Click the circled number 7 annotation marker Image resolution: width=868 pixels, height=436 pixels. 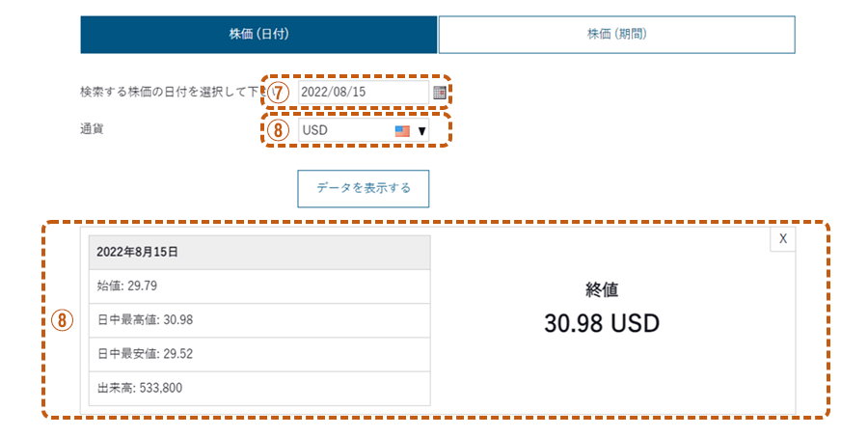click(278, 93)
